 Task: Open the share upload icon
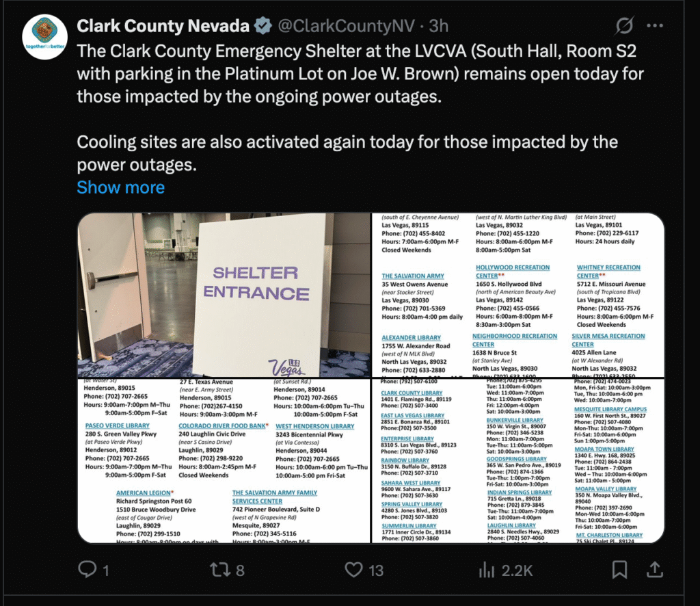point(654,569)
